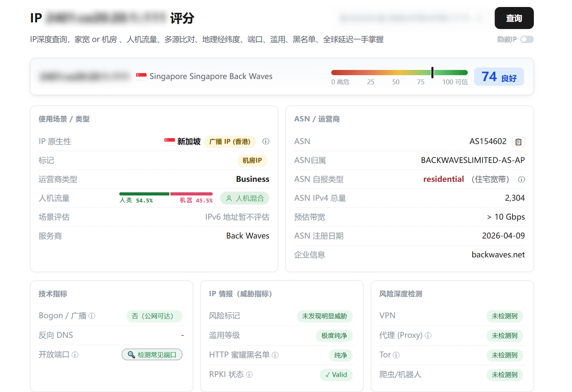Click the Singapore flag in summary bar

point(141,76)
